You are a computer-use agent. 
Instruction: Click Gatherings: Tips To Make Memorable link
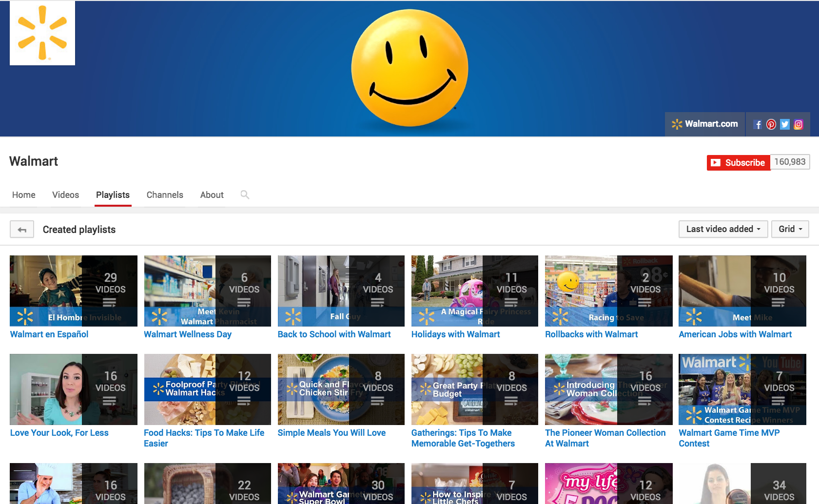[463, 438]
